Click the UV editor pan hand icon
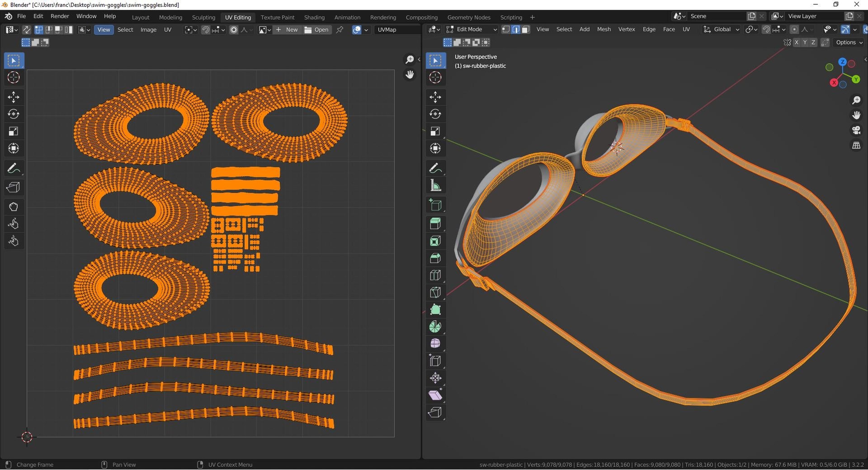 (410, 75)
